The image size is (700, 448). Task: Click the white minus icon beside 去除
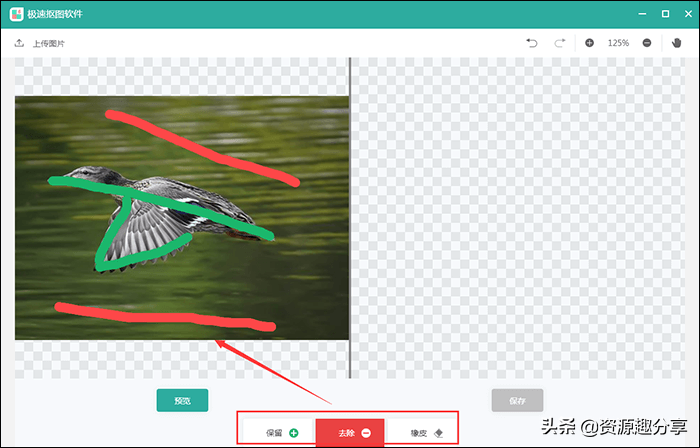point(366,433)
